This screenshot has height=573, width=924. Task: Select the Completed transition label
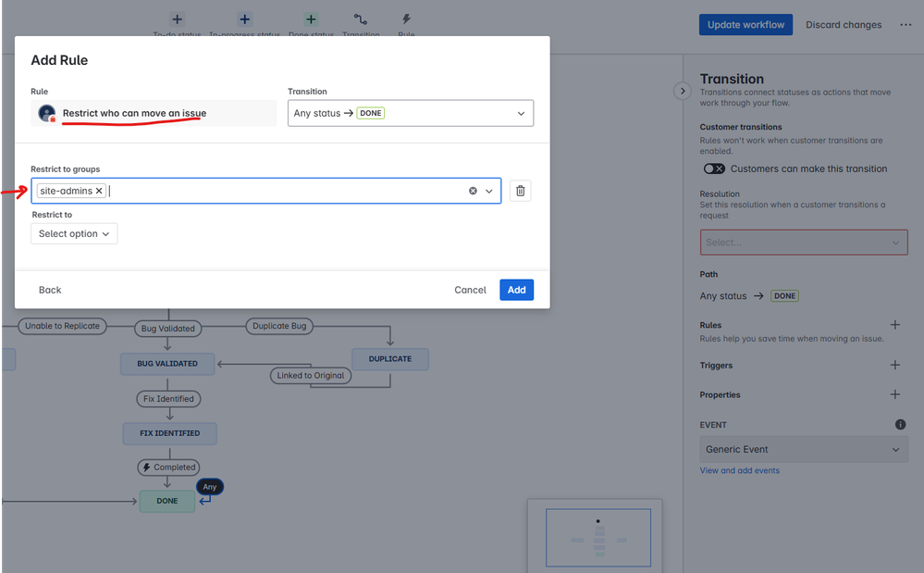tap(168, 467)
